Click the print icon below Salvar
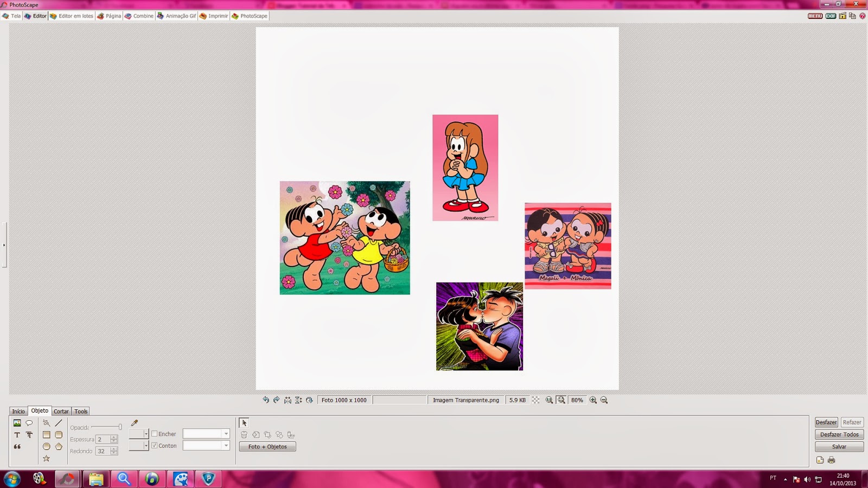Screen dimensions: 868x488 (x=831, y=460)
